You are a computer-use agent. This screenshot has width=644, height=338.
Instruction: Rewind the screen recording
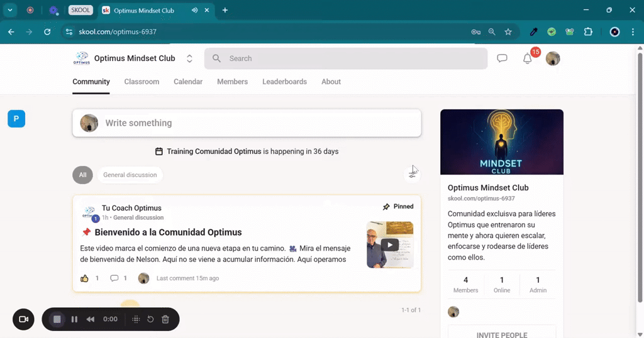tap(91, 319)
